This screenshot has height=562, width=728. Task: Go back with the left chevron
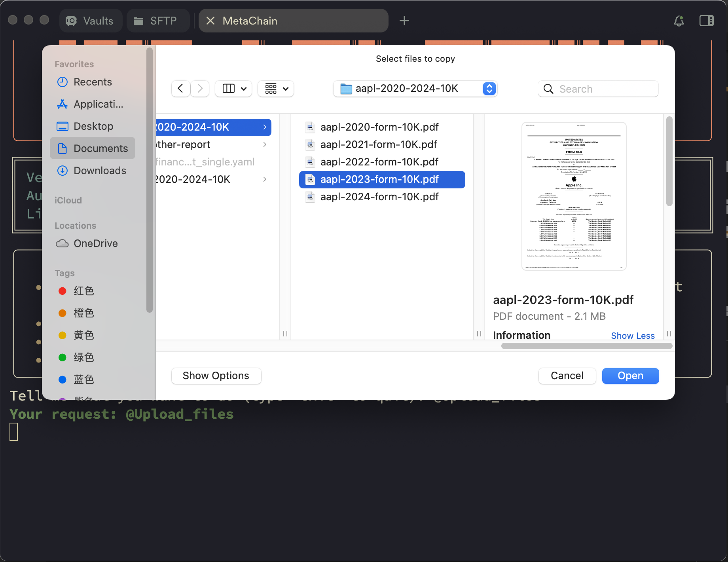coord(180,89)
